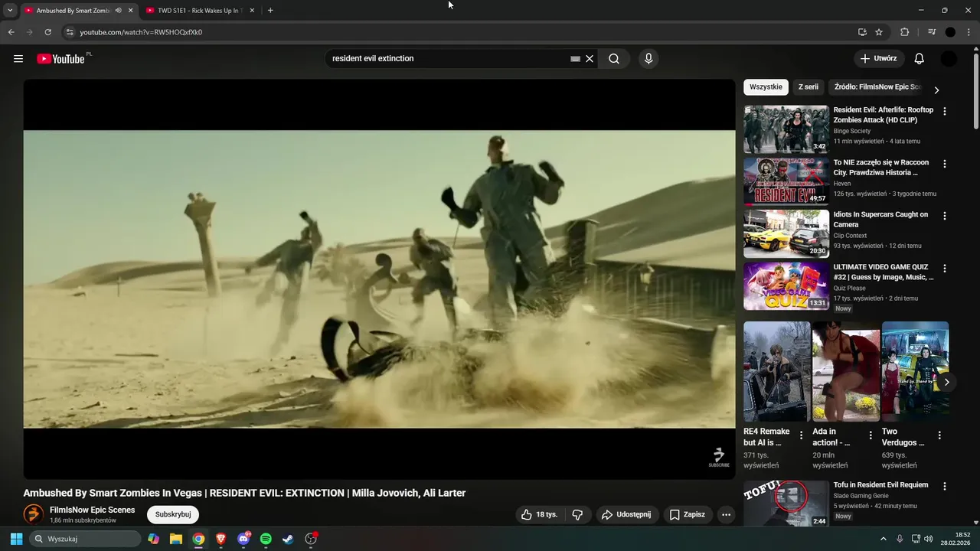980x551 pixels.
Task: Open Resident Evil: Afterlife Rooftop Zombies title
Action: tap(884, 115)
